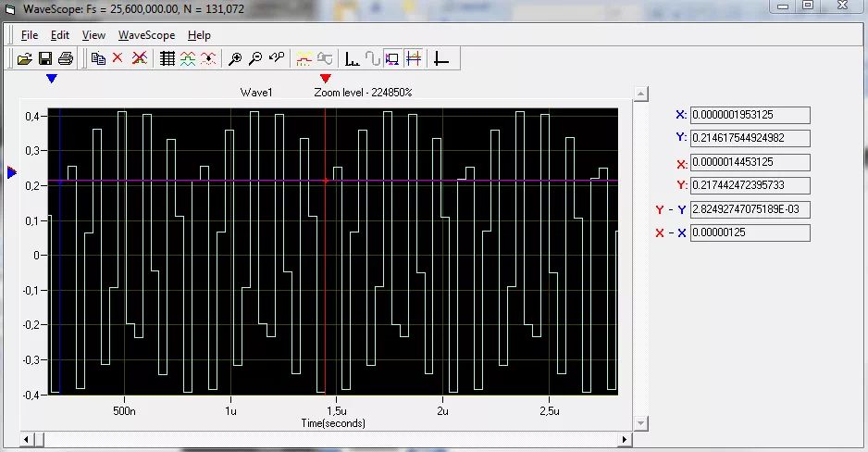Save the waveform with the floppy icon
The width and height of the screenshot is (868, 452).
[45, 58]
